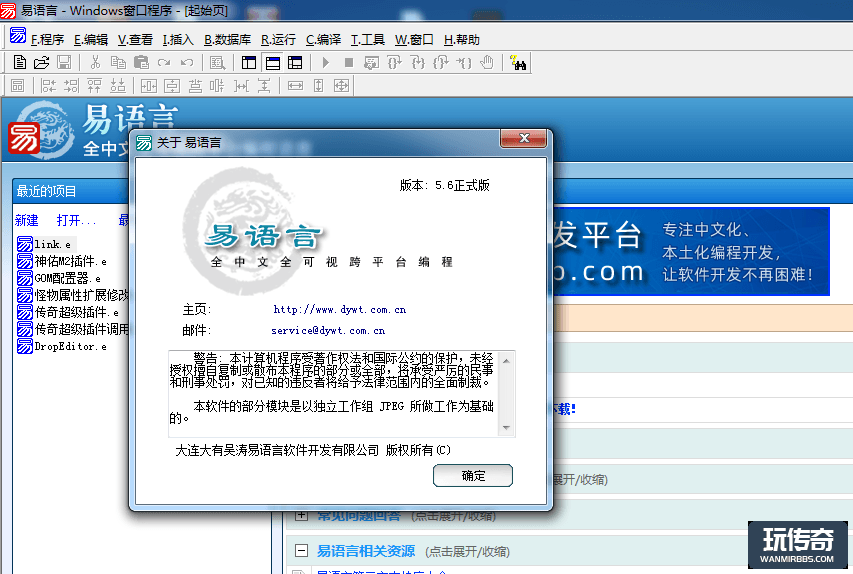This screenshot has width=853, height=574.
Task: Open the R.运行 menu
Action: coord(278,40)
